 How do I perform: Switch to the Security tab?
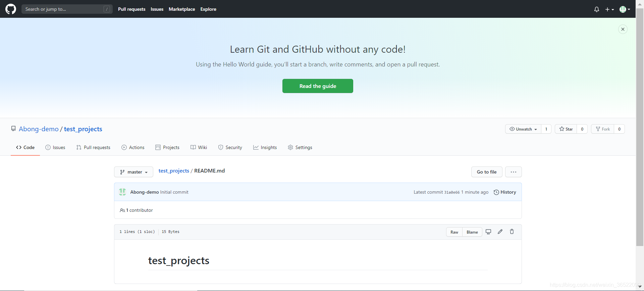coord(230,147)
